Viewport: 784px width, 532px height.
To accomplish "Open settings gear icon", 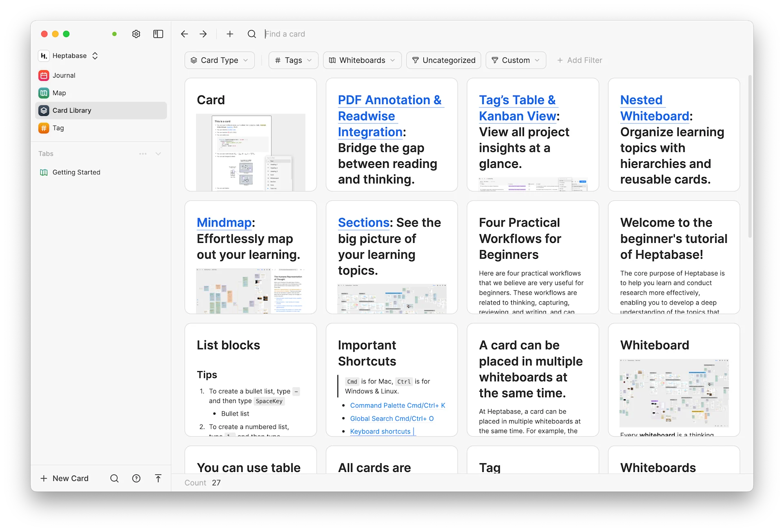I will 136,34.
